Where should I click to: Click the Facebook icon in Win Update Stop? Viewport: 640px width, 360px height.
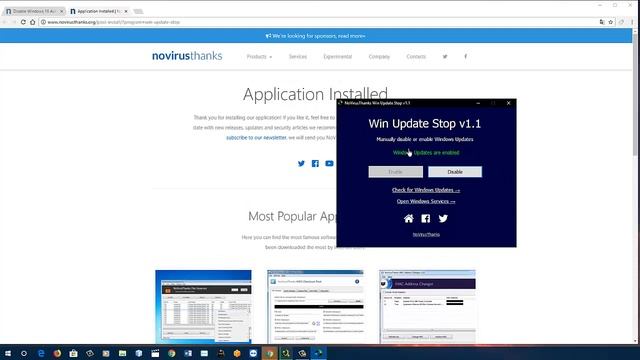(x=426, y=218)
